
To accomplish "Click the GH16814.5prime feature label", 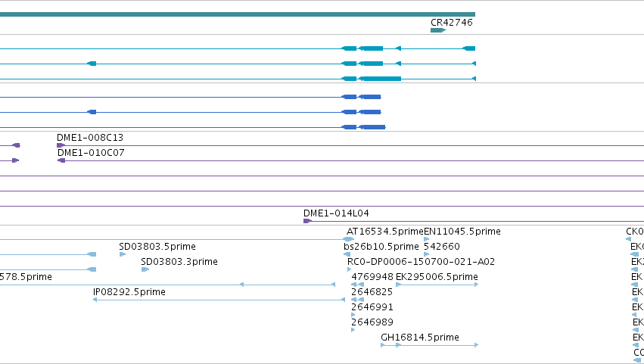I will (x=420, y=338).
